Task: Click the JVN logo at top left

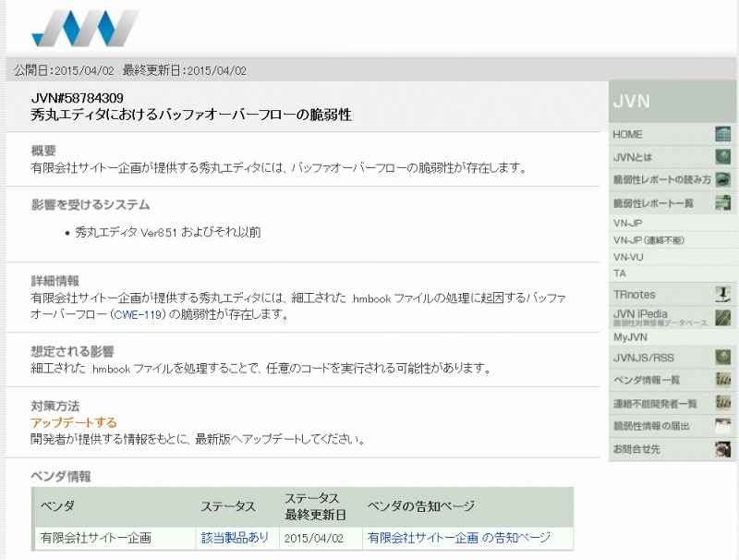Action: pyautogui.click(x=85, y=29)
